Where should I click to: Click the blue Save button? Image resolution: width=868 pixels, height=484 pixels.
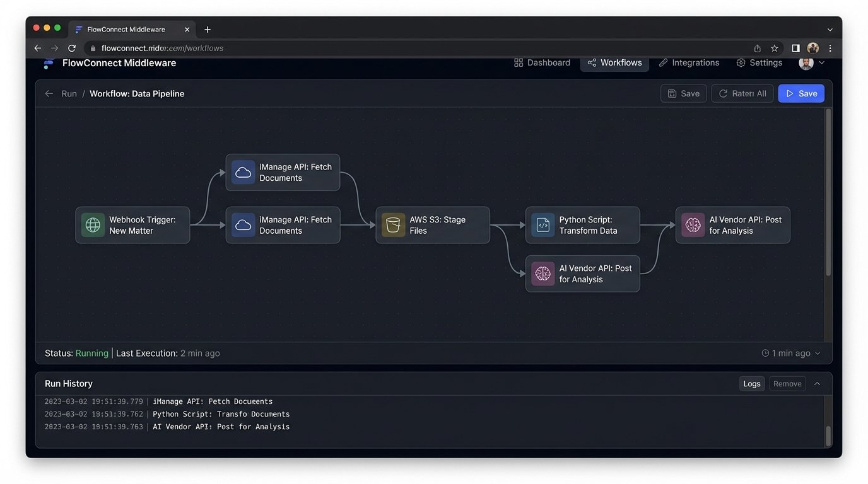801,93
